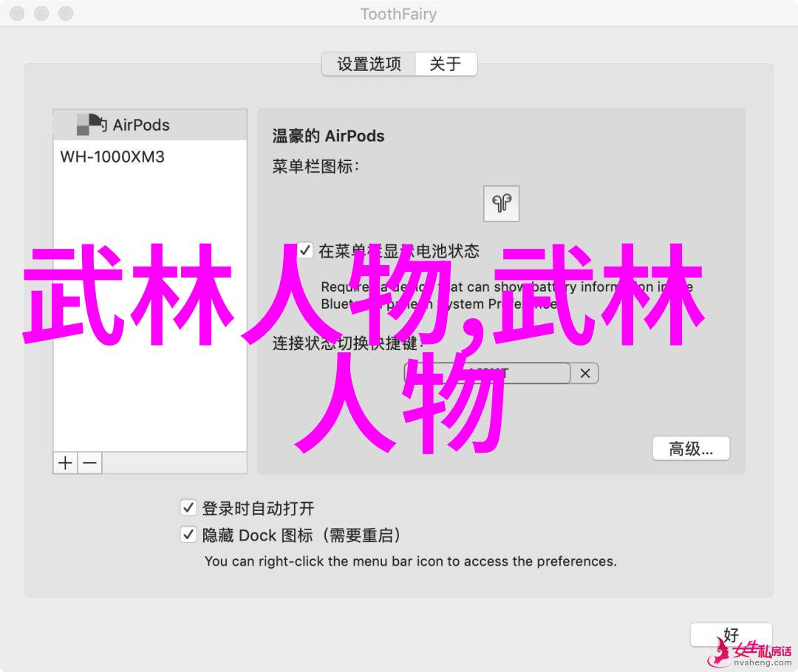Remove selected device with minus button
This screenshot has height=672, width=798.
tap(90, 463)
